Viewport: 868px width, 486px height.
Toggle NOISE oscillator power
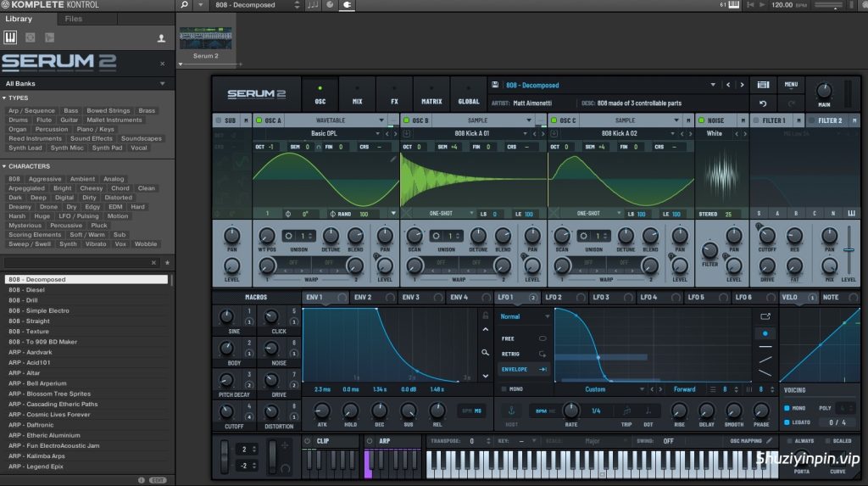(x=701, y=120)
